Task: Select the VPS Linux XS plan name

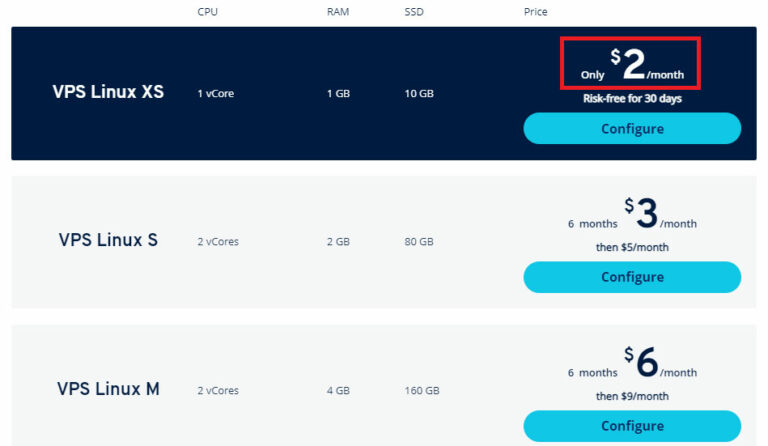Action: pyautogui.click(x=108, y=92)
